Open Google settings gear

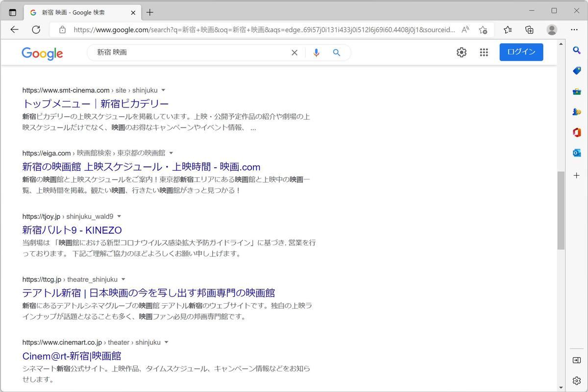[462, 52]
